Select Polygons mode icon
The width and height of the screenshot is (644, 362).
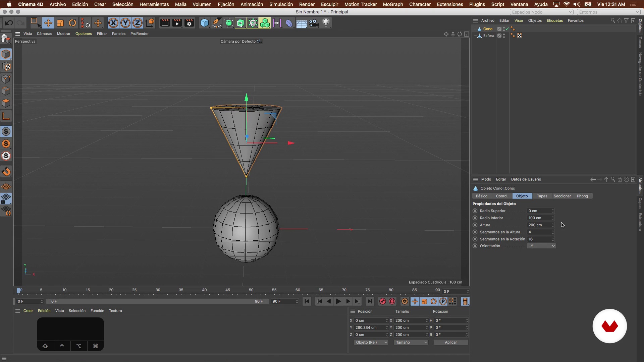point(6,103)
